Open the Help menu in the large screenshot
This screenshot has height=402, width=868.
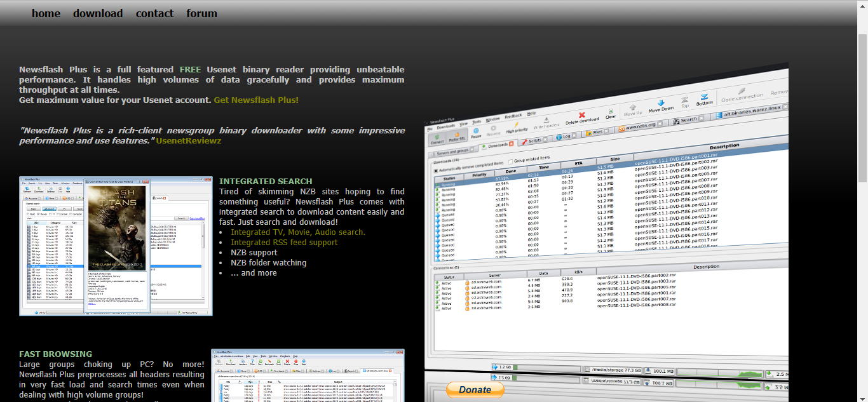coord(531,113)
